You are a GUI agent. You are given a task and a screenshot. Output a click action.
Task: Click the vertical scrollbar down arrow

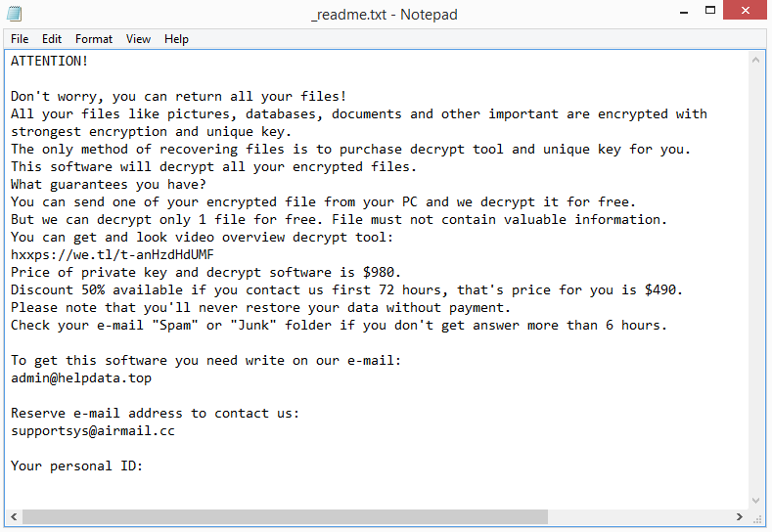(x=755, y=501)
